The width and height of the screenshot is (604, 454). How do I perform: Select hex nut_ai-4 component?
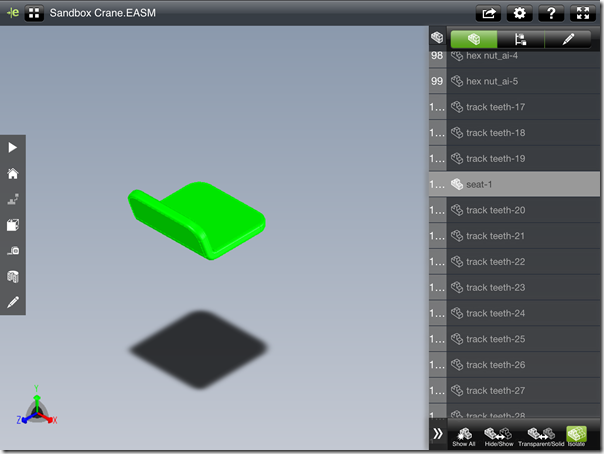pyautogui.click(x=514, y=57)
